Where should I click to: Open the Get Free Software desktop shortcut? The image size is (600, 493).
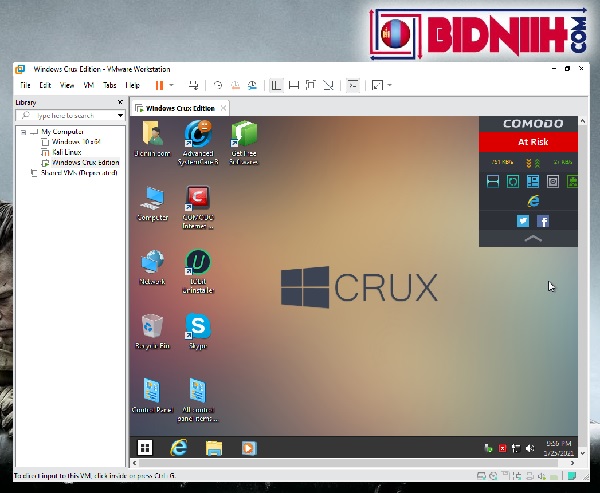click(x=244, y=143)
